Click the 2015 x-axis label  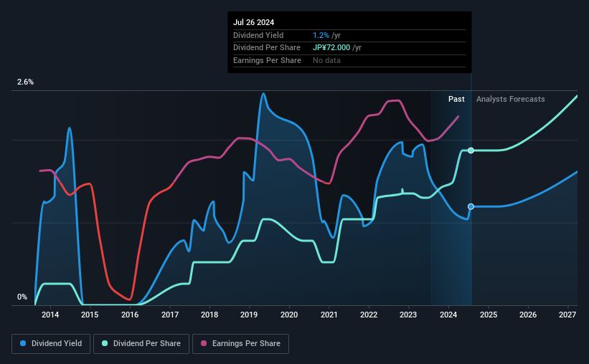90,315
